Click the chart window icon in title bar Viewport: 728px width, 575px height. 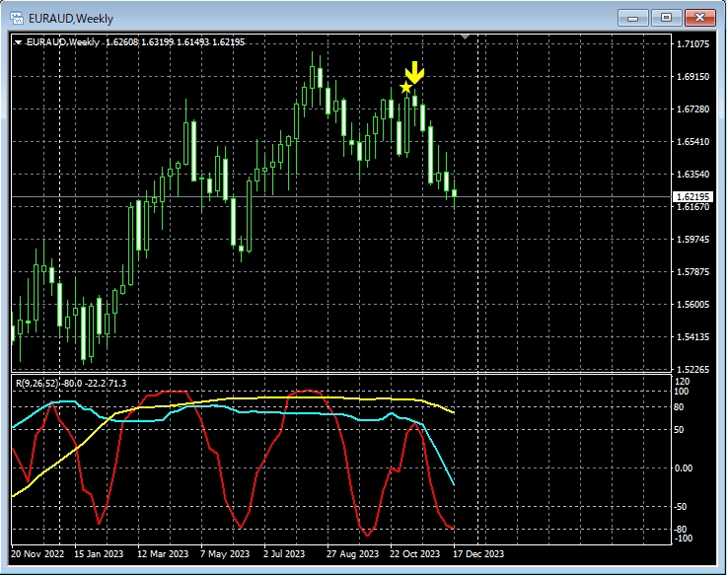(17, 18)
